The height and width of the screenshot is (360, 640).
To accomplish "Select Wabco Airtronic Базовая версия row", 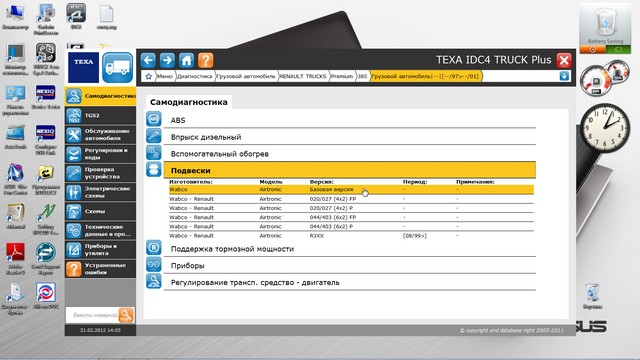I will click(x=351, y=189).
